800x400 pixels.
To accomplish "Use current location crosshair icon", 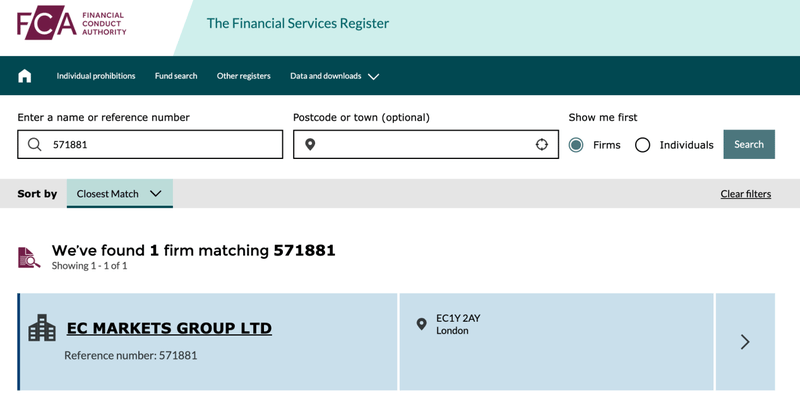I will click(x=541, y=144).
